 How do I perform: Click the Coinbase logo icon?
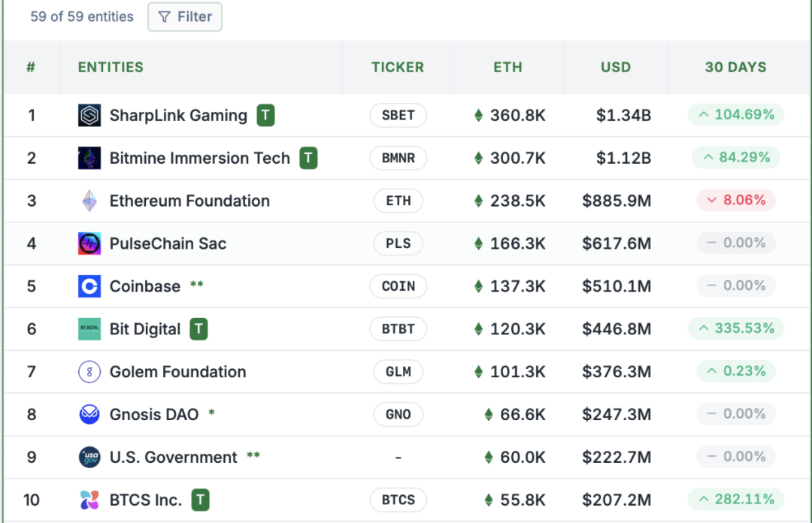(x=89, y=286)
